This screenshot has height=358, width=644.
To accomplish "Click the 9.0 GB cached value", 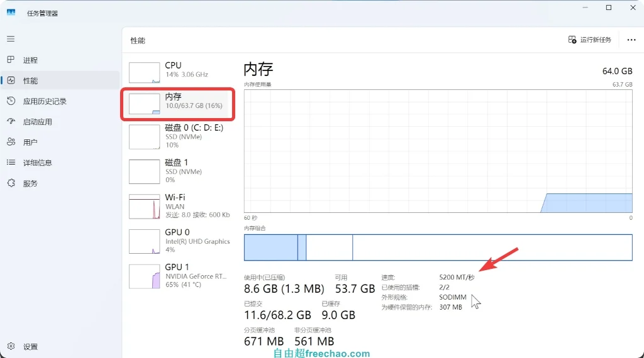I will click(x=338, y=315).
